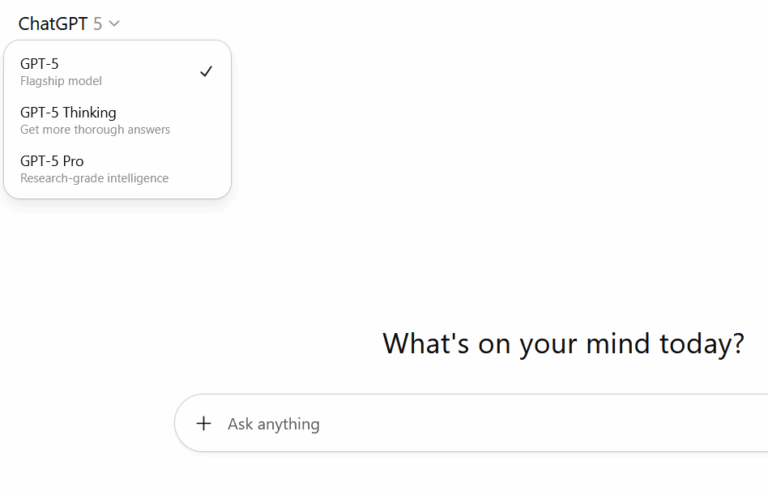Screen dimensions: 768x491
Task: Click the "GPT-5 Thinking" title text
Action: point(68,112)
